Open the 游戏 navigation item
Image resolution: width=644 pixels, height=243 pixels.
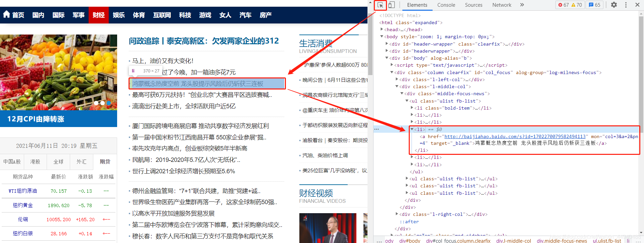(205, 15)
